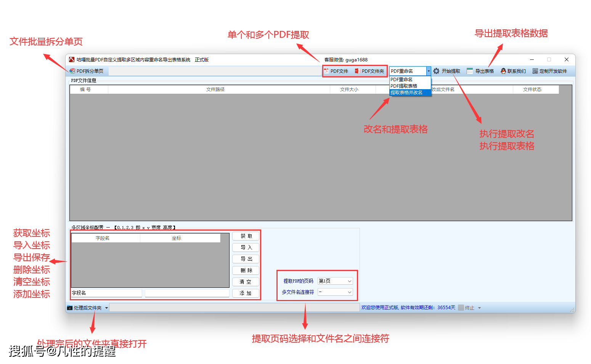Choose 提取表格并改名 from the open list
The width and height of the screenshot is (591, 364).
tap(410, 92)
